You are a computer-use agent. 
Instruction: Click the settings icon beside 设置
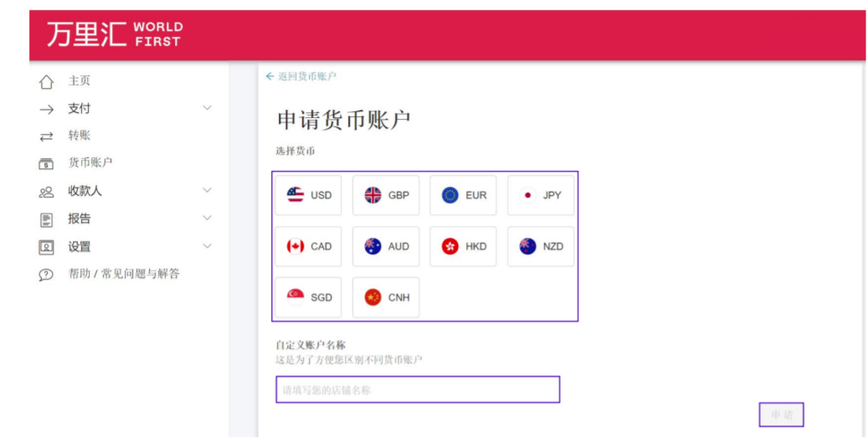tap(46, 247)
